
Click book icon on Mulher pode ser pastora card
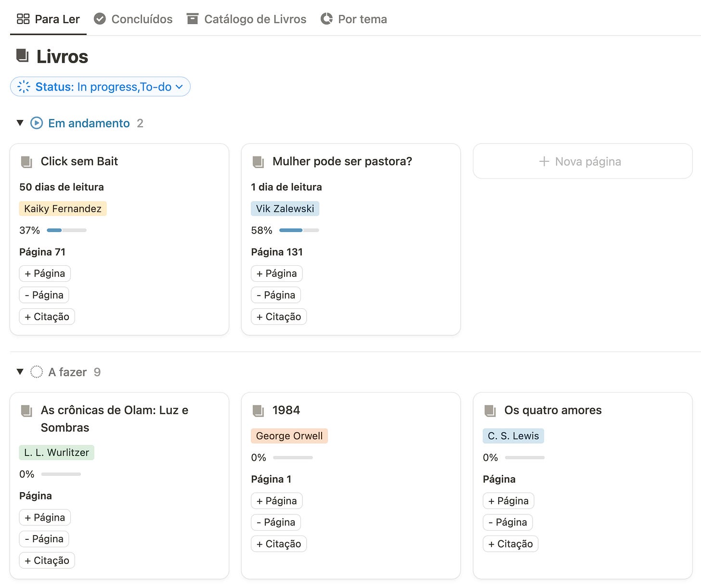(x=259, y=162)
